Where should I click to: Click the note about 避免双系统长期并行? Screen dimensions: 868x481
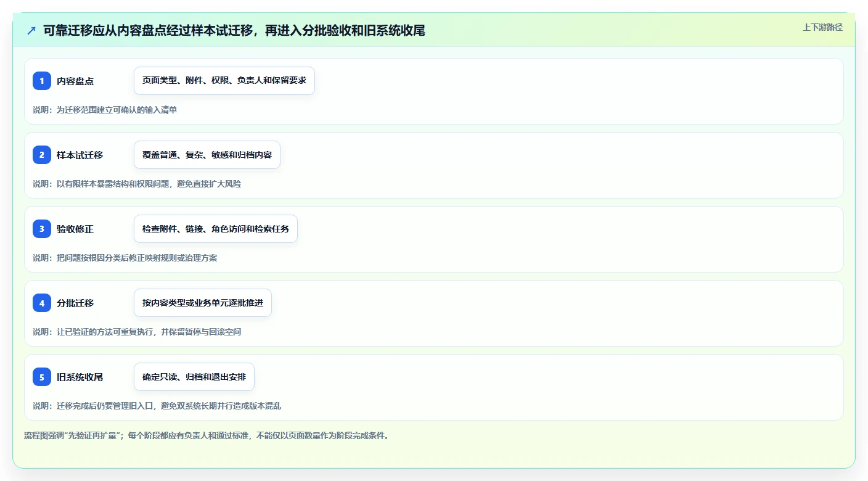[x=157, y=406]
